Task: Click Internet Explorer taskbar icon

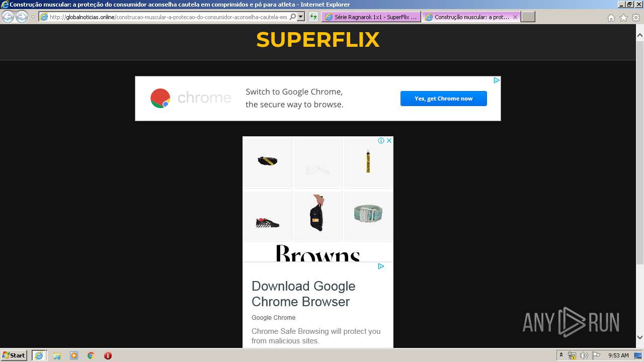Action: (x=39, y=355)
